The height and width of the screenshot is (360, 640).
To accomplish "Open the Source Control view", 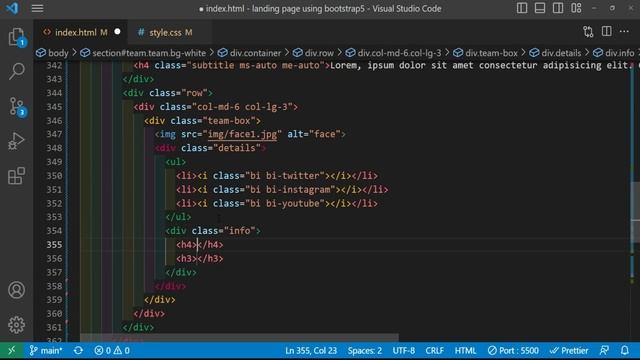I will pyautogui.click(x=16, y=107).
